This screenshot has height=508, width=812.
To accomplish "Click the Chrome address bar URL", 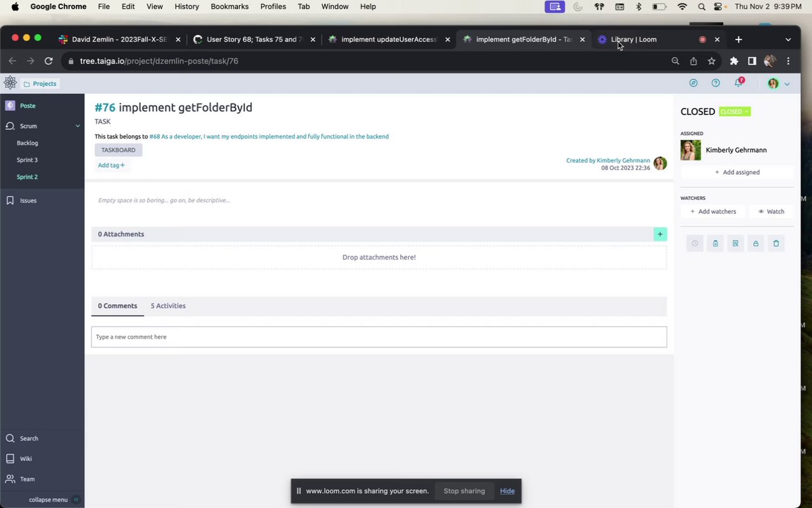I will (159, 61).
